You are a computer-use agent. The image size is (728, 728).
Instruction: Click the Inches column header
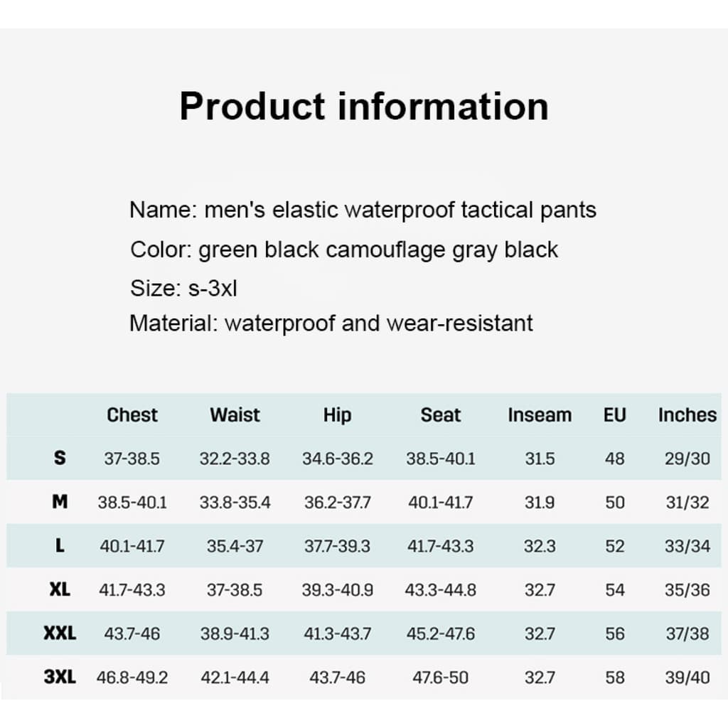pos(687,414)
